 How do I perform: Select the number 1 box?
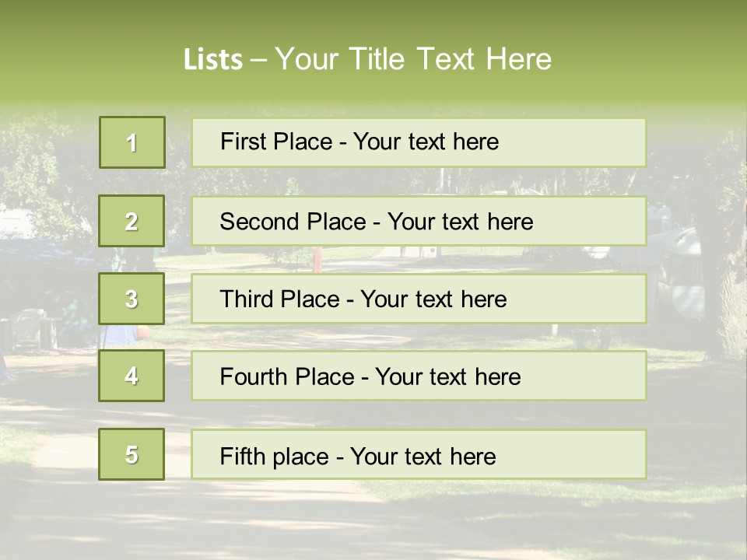click(132, 142)
